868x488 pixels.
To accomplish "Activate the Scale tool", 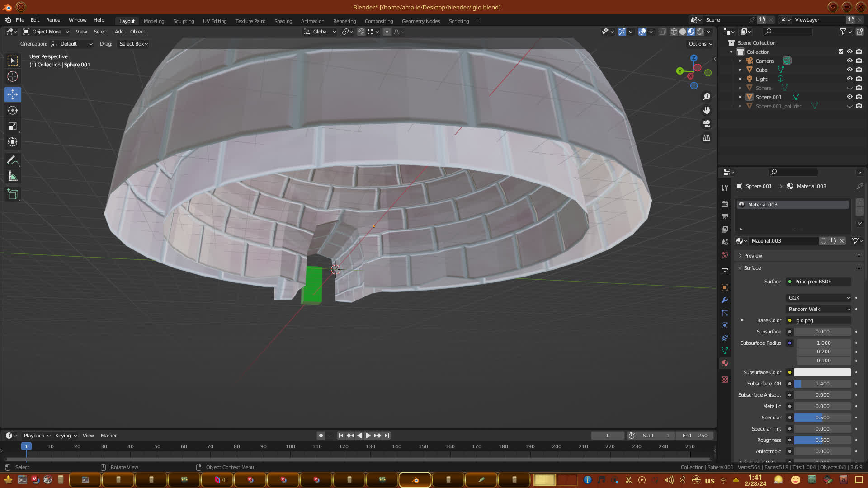I will click(13, 127).
